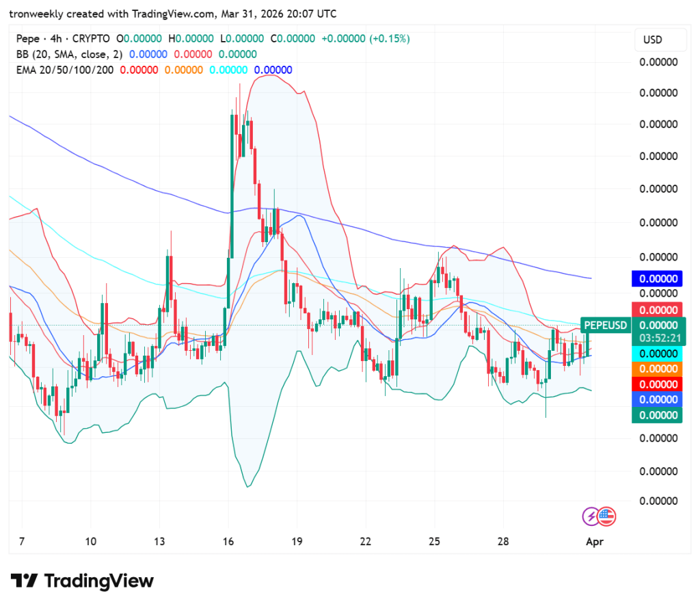Image resolution: width=700 pixels, height=608 pixels.
Task: Click the tronweekly watermark text
Action: (34, 12)
